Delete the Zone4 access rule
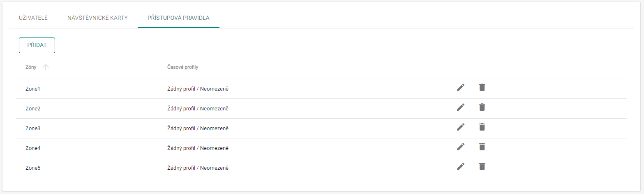 [x=482, y=147]
